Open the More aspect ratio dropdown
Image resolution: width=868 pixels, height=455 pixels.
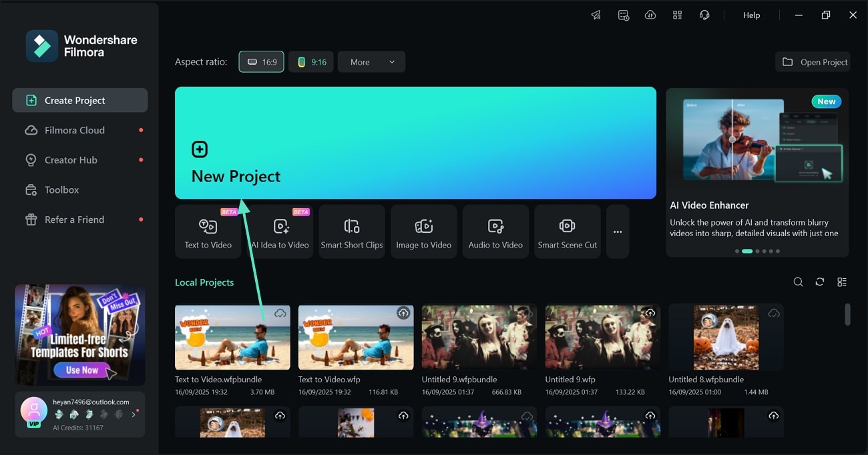(371, 61)
